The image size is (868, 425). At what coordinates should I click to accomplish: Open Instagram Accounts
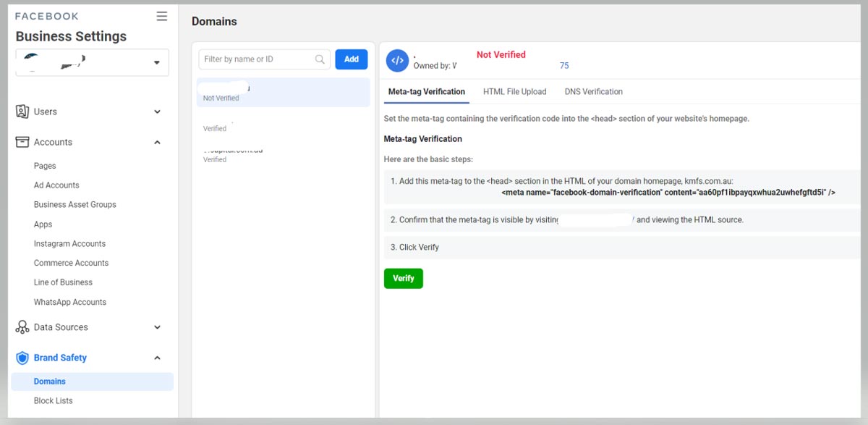point(69,244)
